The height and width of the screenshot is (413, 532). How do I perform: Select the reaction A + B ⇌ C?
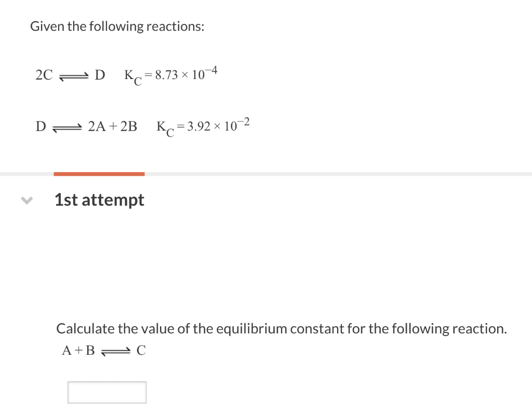pyautogui.click(x=103, y=351)
